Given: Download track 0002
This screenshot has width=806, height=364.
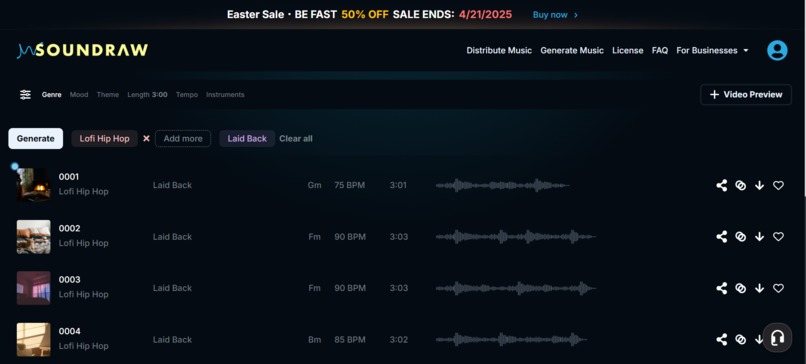Looking at the screenshot, I should tap(759, 236).
